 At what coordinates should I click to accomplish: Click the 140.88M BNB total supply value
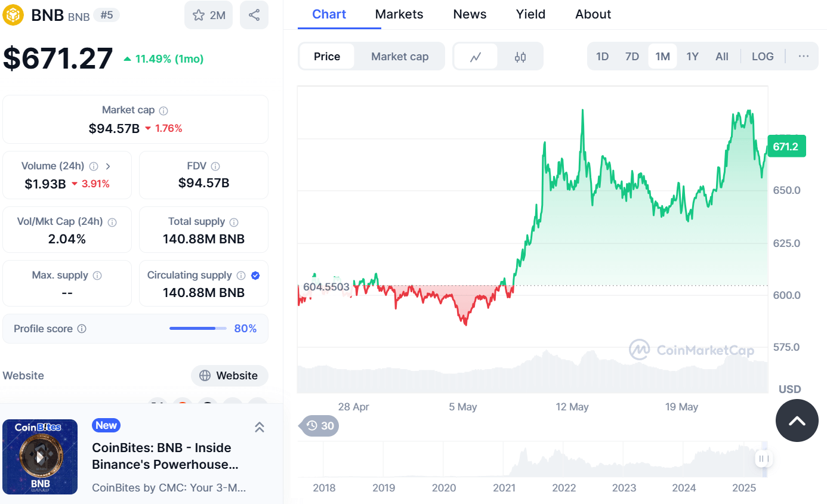pos(203,239)
